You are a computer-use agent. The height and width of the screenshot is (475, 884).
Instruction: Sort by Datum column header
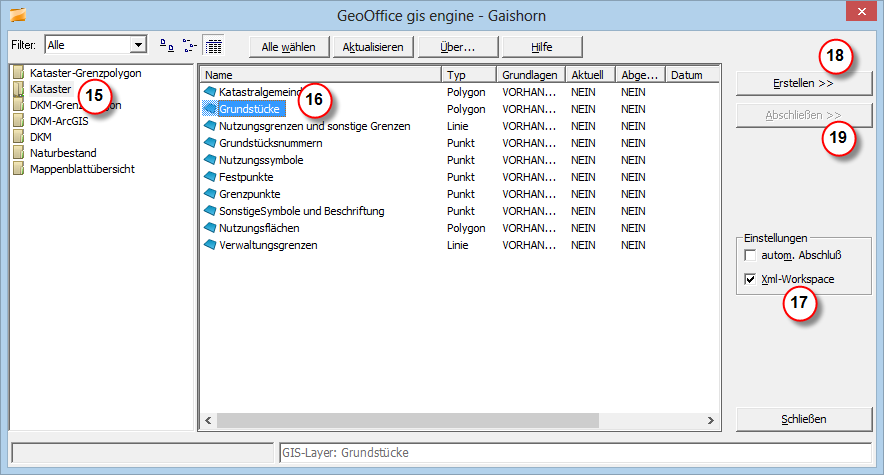(x=692, y=75)
